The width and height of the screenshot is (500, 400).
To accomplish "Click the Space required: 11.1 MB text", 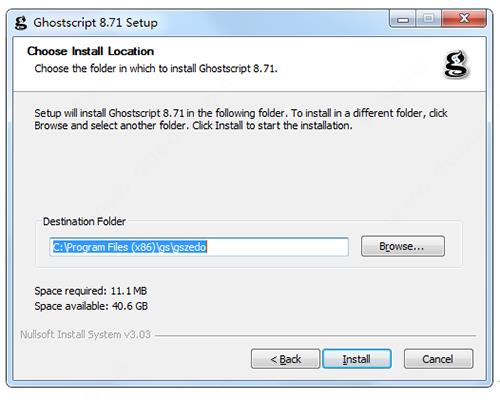I will click(91, 291).
